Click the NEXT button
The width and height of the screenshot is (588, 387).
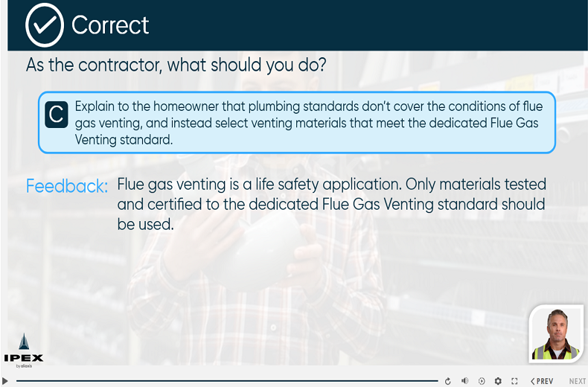tap(578, 381)
